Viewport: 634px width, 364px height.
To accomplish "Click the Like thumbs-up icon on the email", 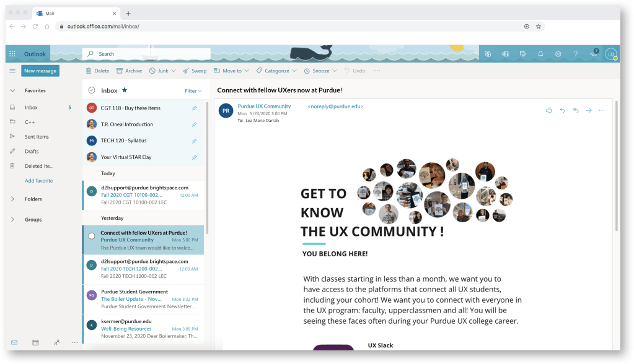I will [548, 110].
